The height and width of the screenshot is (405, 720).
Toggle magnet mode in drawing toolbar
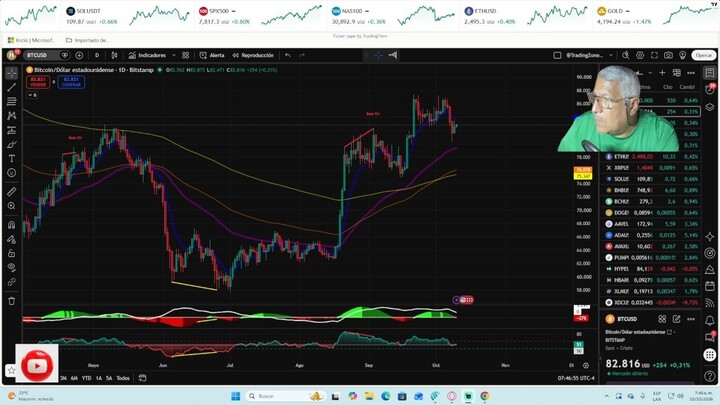(x=11, y=225)
